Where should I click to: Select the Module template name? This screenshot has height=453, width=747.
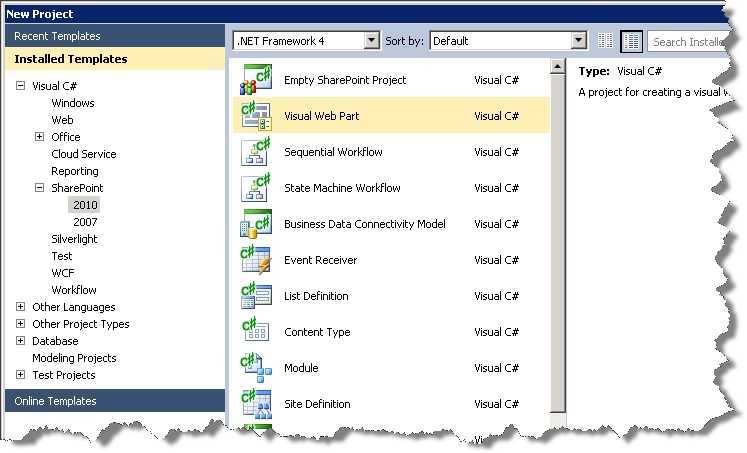pyautogui.click(x=301, y=368)
